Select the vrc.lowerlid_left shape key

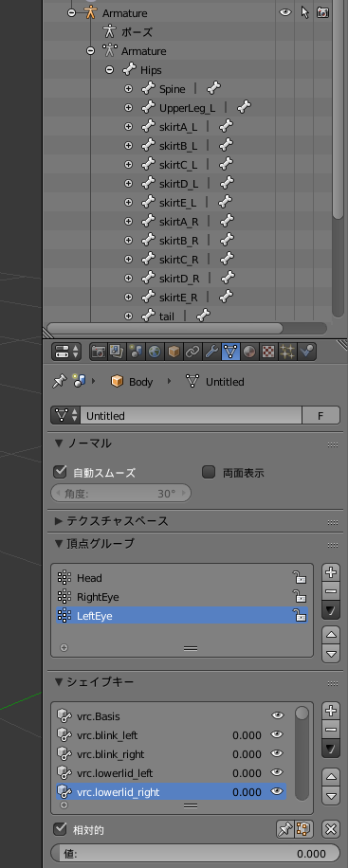(172, 773)
